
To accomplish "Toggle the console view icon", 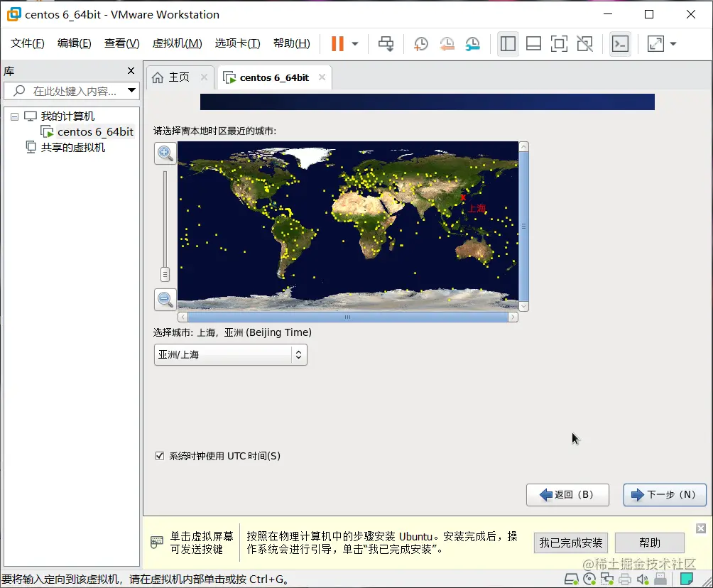I will [x=620, y=43].
